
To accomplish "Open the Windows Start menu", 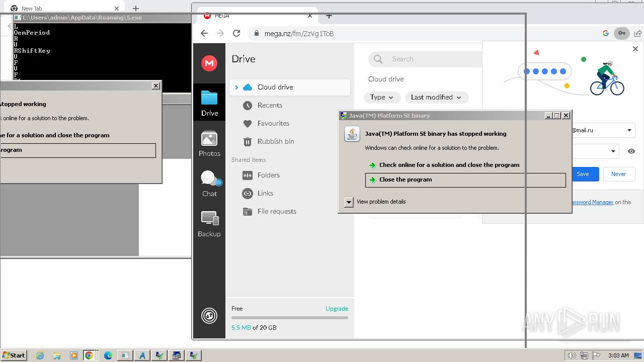I will 14,355.
